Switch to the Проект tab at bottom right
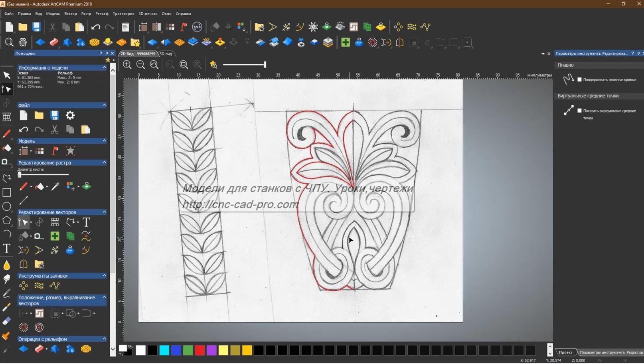Screen dimensions: 644x364 [565, 352]
